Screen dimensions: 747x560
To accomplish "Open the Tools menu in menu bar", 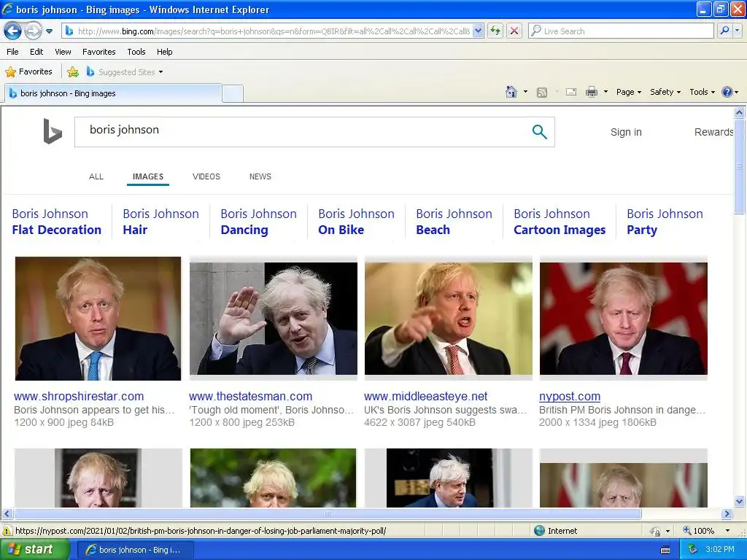I will coord(136,52).
